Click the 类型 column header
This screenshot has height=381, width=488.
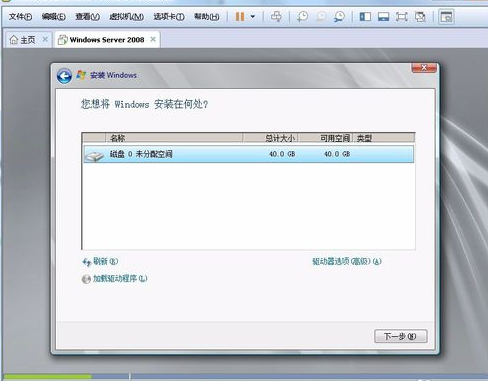[384, 138]
